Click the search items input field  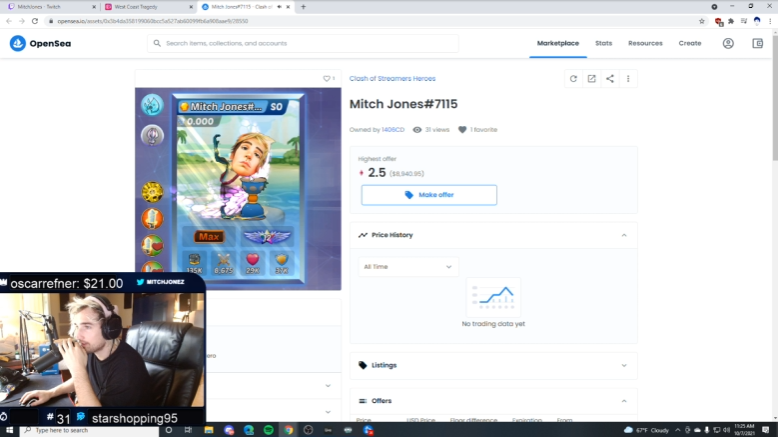[x=303, y=44]
